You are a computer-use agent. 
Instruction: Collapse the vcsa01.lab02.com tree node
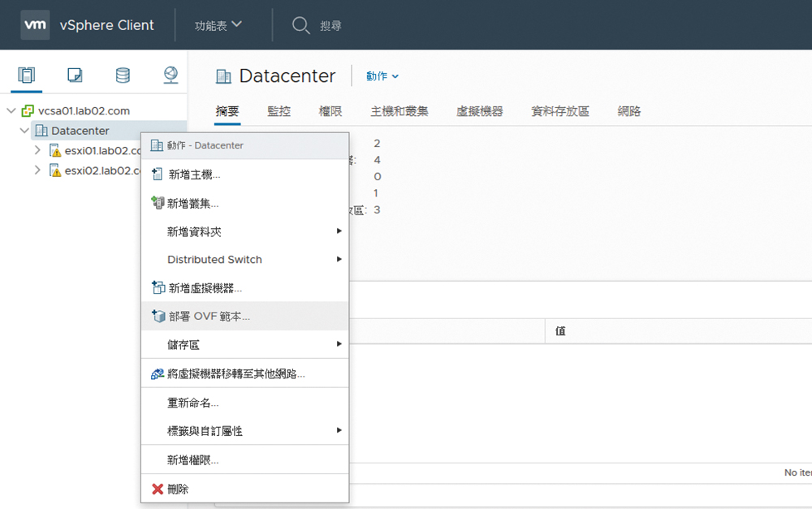pos(11,110)
